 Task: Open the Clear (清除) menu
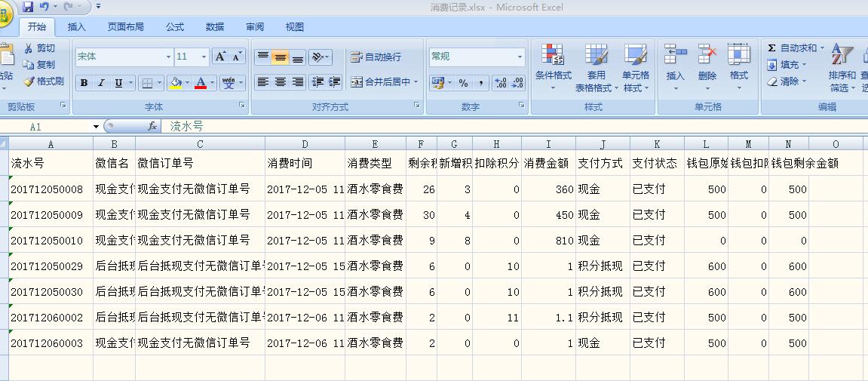coord(787,81)
